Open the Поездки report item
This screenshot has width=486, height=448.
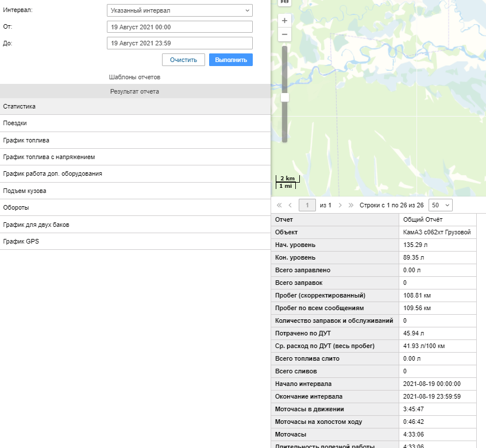[134, 123]
